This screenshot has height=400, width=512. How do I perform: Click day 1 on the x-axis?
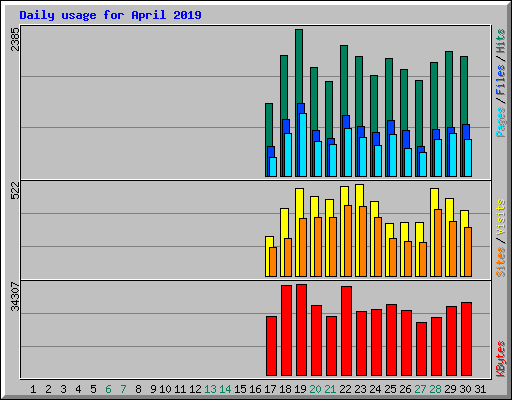(x=33, y=389)
